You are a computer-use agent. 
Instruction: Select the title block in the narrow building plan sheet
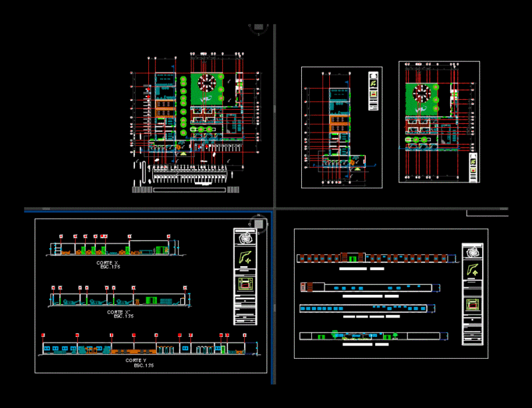click(x=373, y=91)
